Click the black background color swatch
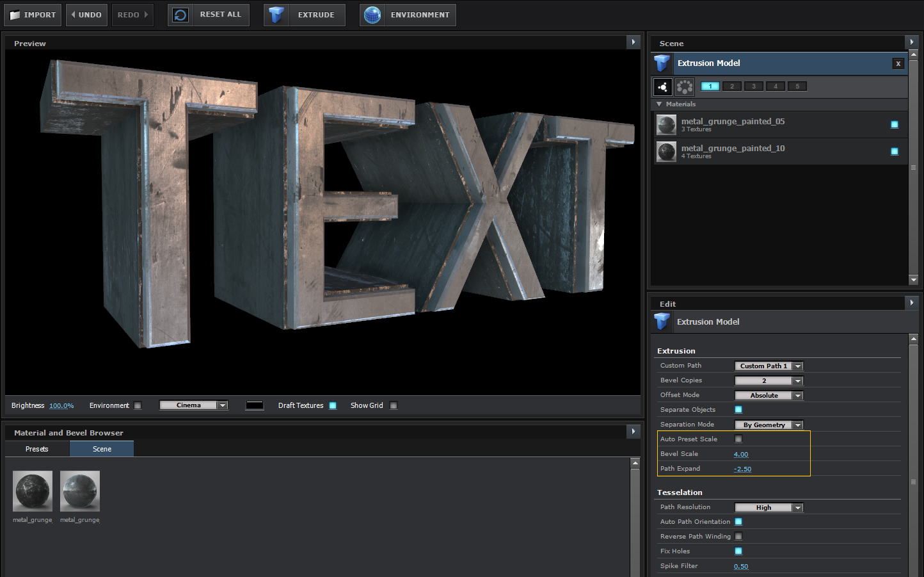Screen dimensions: 924x577 255,405
